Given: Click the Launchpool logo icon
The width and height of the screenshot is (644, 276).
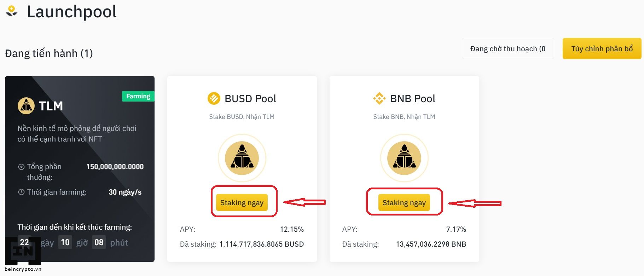Looking at the screenshot, I should [12, 11].
